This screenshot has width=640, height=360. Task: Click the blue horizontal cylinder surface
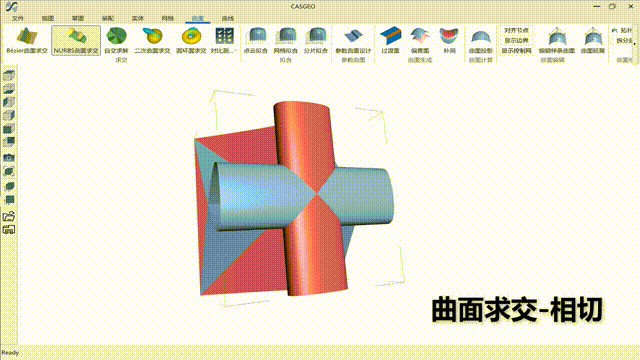click(x=257, y=196)
